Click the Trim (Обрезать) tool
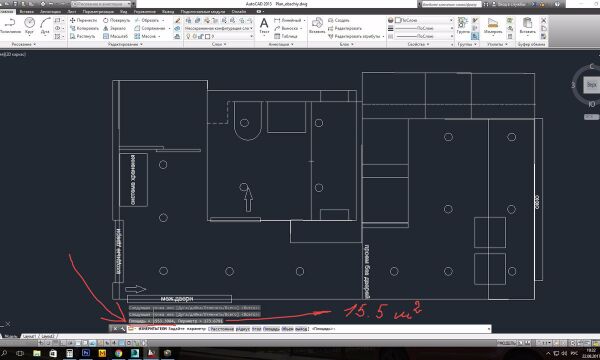The image size is (600, 360). tap(147, 20)
